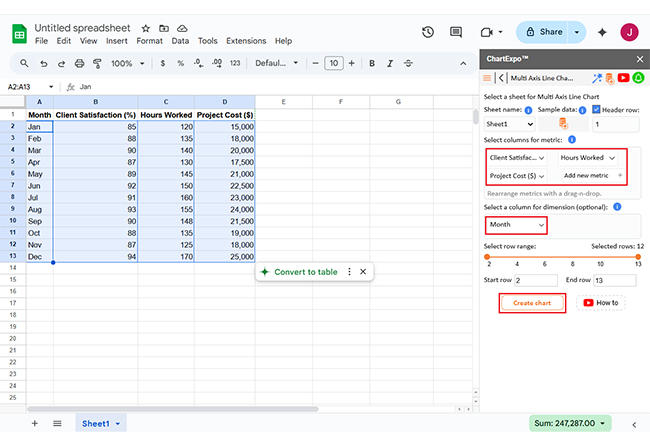Select the Sheet1 tab at bottom
The height and width of the screenshot is (446, 650).
click(x=96, y=424)
